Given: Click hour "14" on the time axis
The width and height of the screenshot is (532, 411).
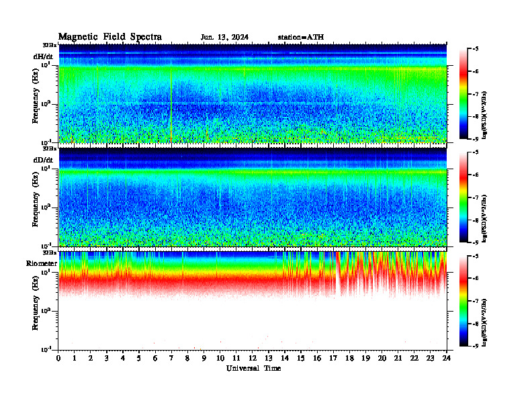Looking at the screenshot, I should [x=285, y=359].
